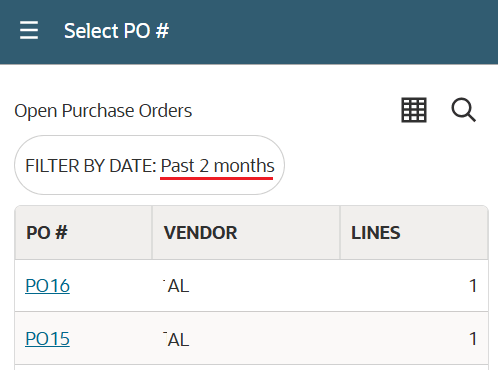Image resolution: width=498 pixels, height=370 pixels.
Task: Sort by the LINES column header
Action: (414, 233)
